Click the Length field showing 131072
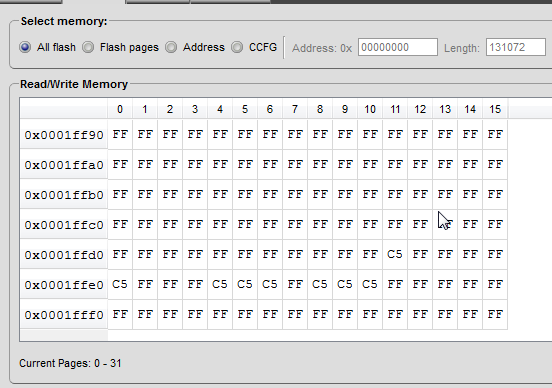 pyautogui.click(x=516, y=47)
